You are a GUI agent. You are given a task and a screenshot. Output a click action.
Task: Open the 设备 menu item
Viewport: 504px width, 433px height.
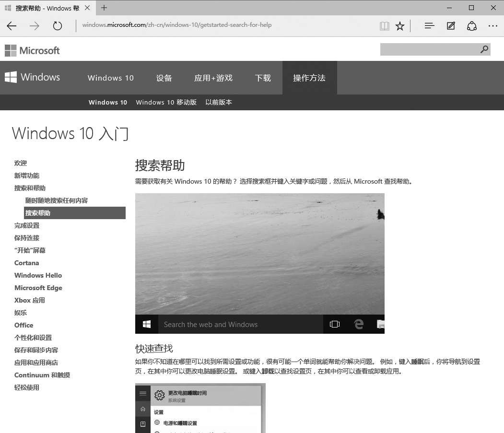coord(164,78)
